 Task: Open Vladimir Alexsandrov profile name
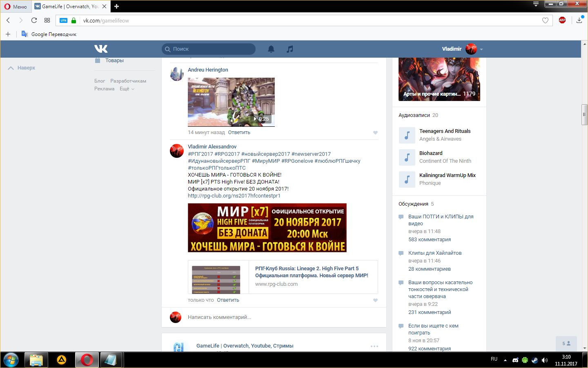click(x=212, y=147)
